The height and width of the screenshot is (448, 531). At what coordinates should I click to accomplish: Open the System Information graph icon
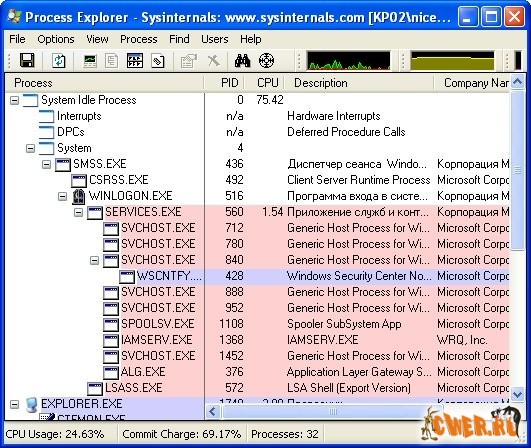(x=90, y=61)
